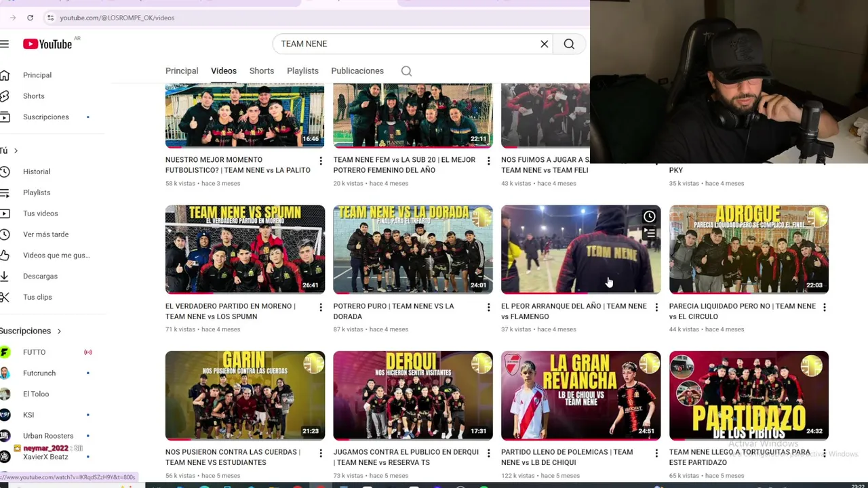This screenshot has height=488, width=868.
Task: Open the Publicaciones channel tab
Action: tap(357, 71)
